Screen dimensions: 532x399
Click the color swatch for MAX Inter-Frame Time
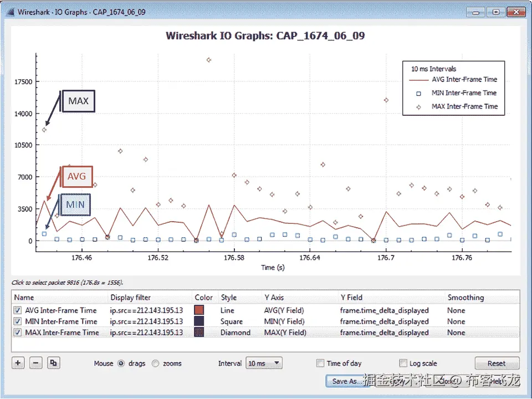point(199,332)
